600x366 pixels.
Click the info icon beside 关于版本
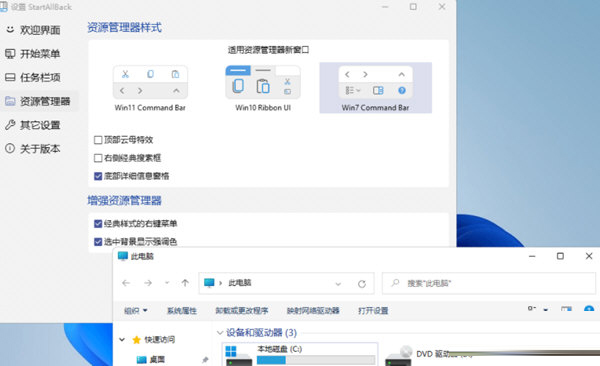[x=10, y=148]
